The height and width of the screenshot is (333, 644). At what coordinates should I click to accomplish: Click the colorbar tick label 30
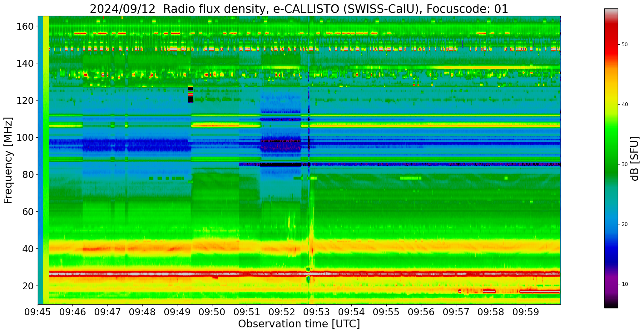tap(625, 164)
